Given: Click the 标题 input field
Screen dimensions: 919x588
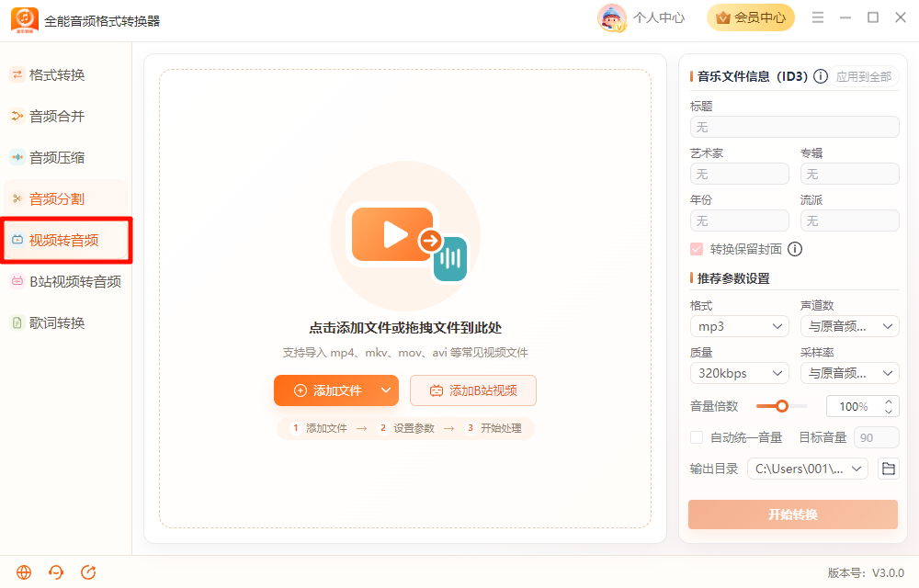Looking at the screenshot, I should [x=794, y=127].
